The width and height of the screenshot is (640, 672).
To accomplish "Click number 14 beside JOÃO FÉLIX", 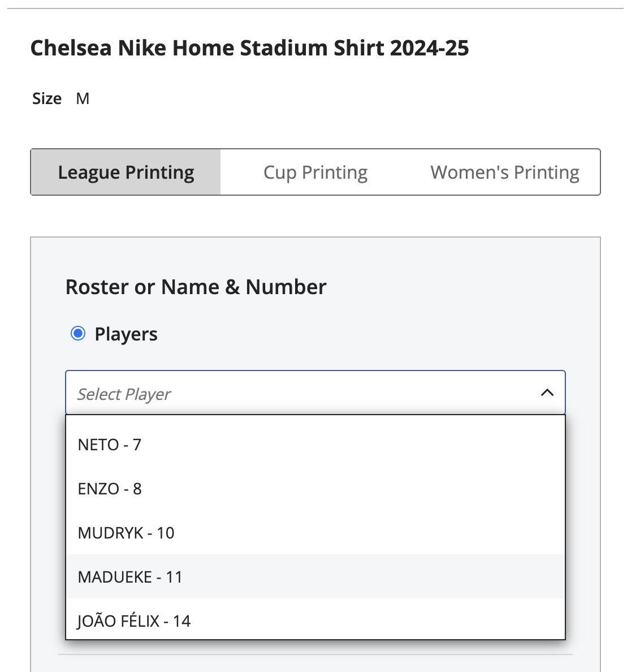I will [181, 622].
